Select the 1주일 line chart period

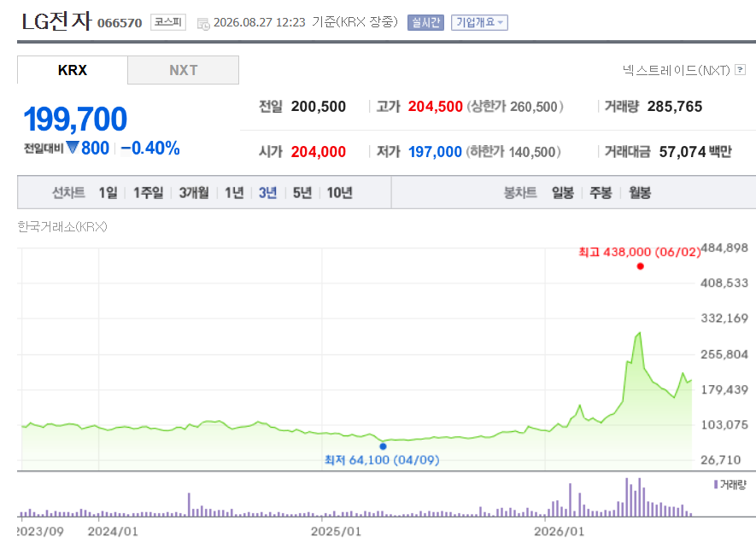(148, 193)
